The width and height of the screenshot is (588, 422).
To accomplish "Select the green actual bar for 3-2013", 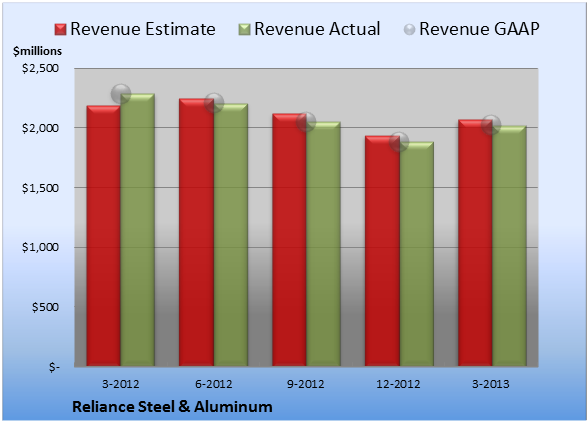I will pos(510,246).
